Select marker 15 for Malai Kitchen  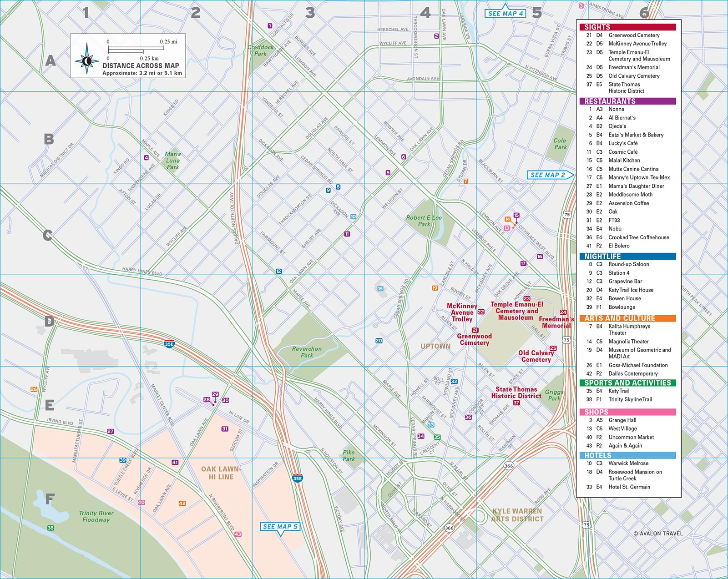pos(516,215)
